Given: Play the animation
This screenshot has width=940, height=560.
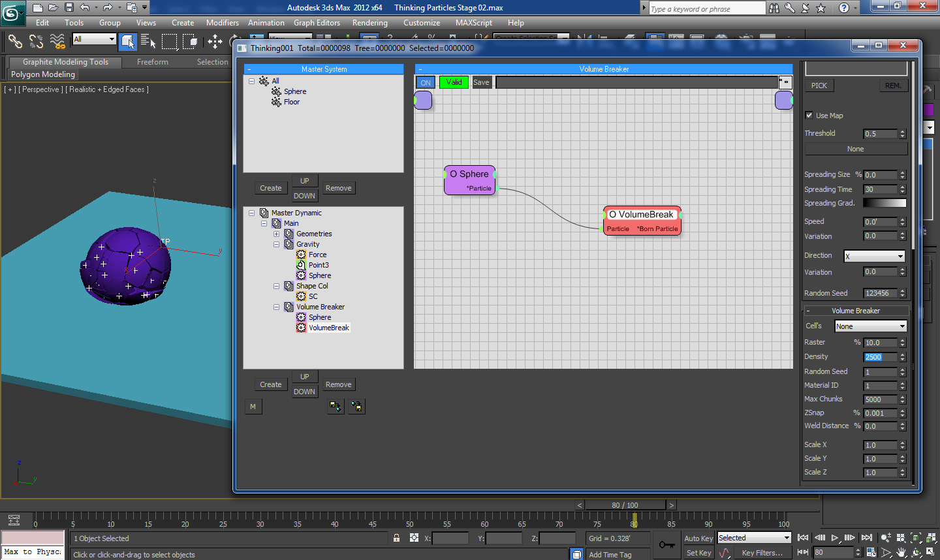Looking at the screenshot, I should pos(835,538).
